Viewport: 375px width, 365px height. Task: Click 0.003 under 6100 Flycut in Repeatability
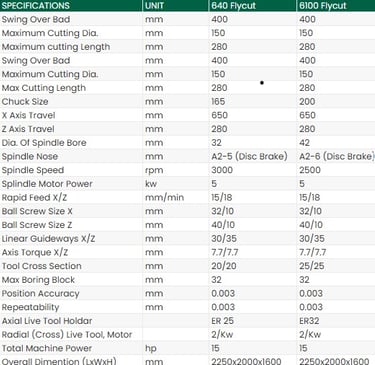[x=311, y=307]
